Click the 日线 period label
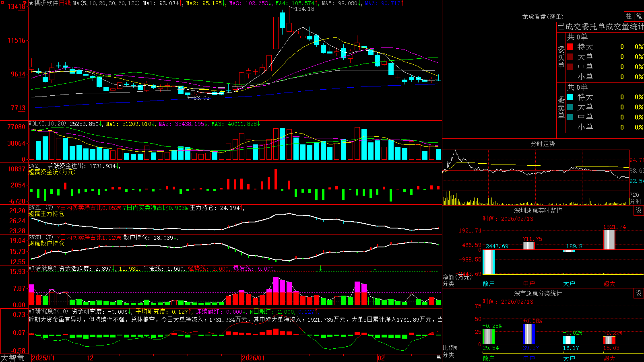Screen dimensions: 644x362 [x=65, y=3]
